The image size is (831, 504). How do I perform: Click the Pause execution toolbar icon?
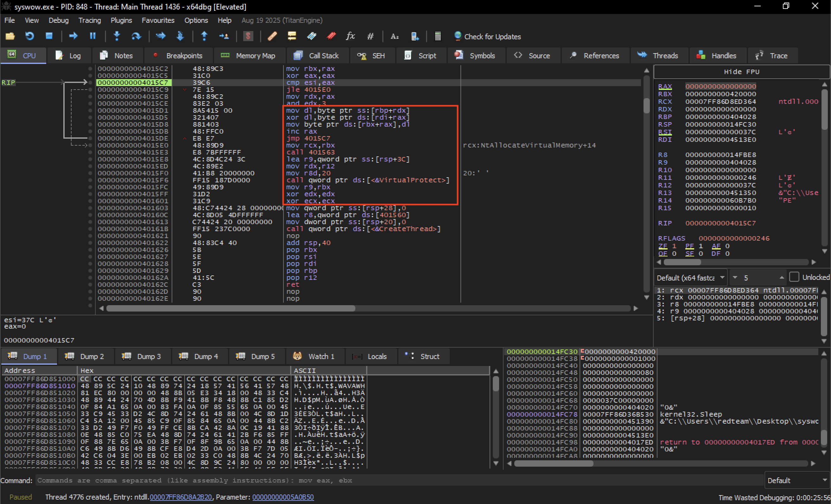(92, 36)
